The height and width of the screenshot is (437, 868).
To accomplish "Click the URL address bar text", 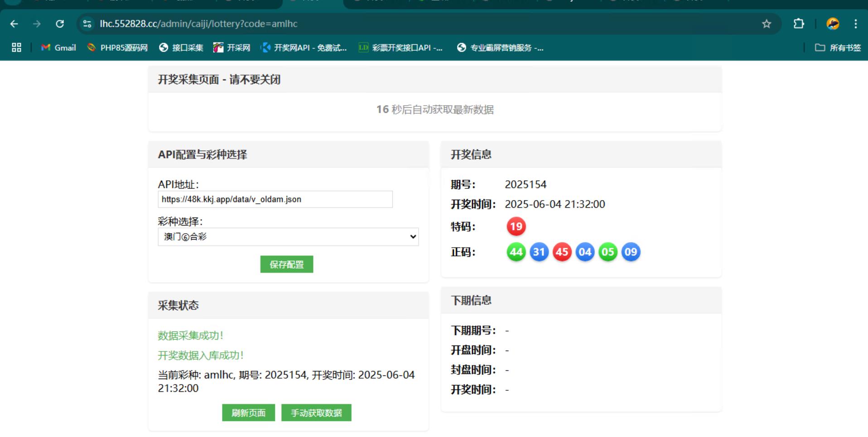I will tap(198, 24).
